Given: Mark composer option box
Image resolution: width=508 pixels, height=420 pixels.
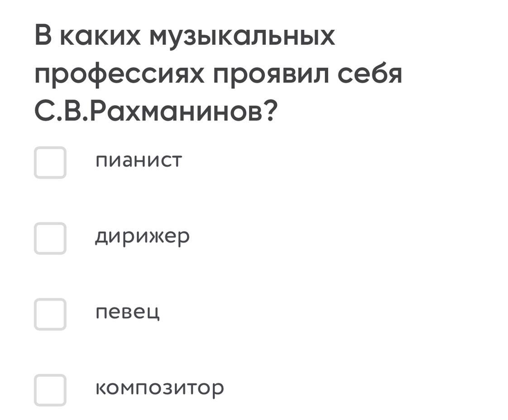Looking at the screenshot, I should [50, 390].
